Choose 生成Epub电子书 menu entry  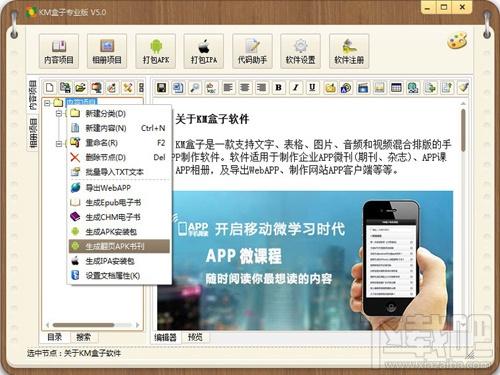tap(119, 202)
